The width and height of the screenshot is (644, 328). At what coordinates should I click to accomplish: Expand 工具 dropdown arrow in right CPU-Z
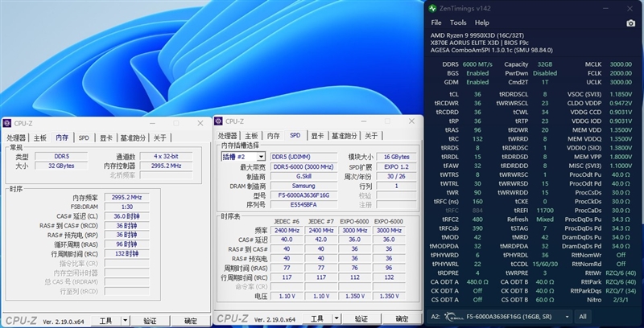pos(336,318)
